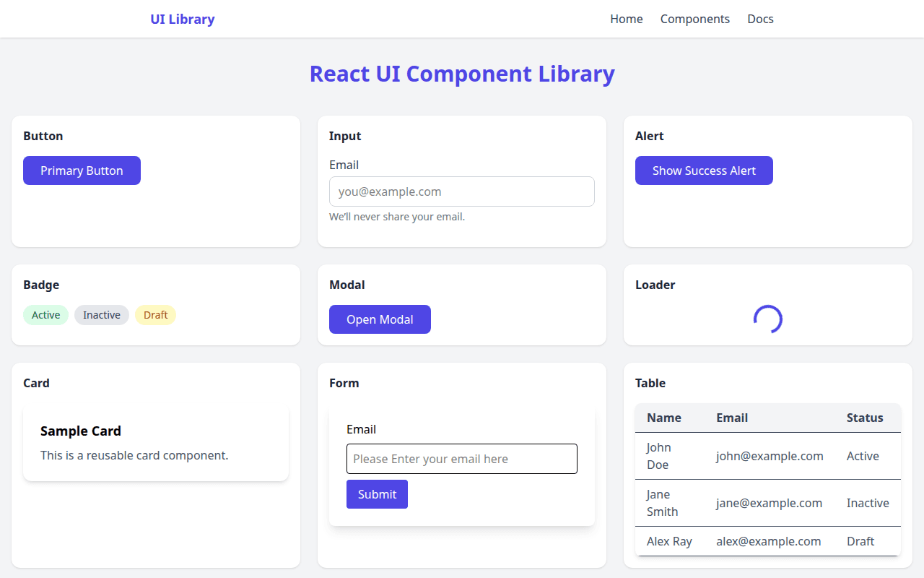
Task: Select the Jane Smith table cell
Action: (x=670, y=503)
